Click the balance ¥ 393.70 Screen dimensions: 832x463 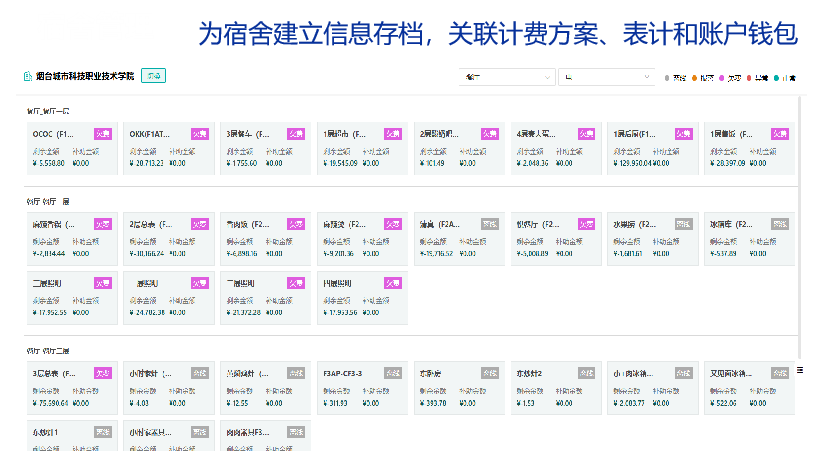click(433, 404)
